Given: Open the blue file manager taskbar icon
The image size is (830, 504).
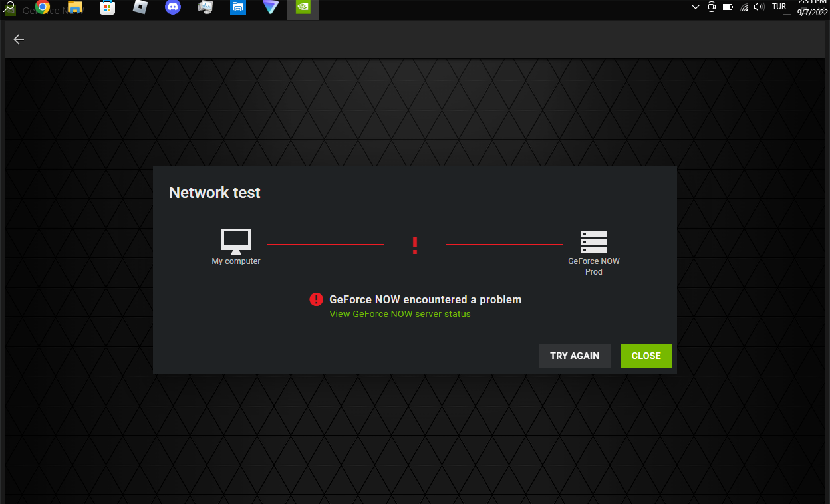Looking at the screenshot, I should click(238, 7).
